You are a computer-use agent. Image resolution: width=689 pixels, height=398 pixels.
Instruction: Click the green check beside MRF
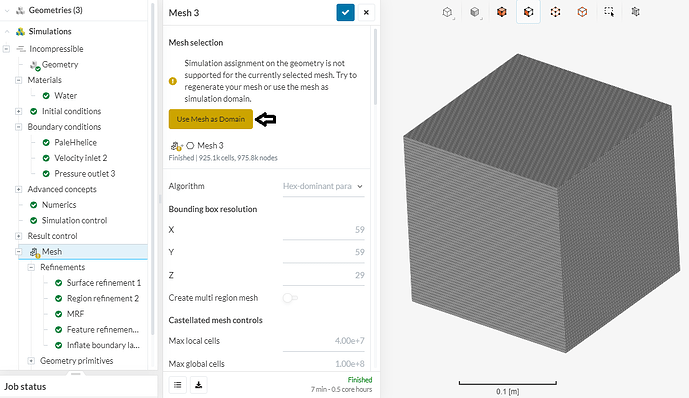[58, 314]
